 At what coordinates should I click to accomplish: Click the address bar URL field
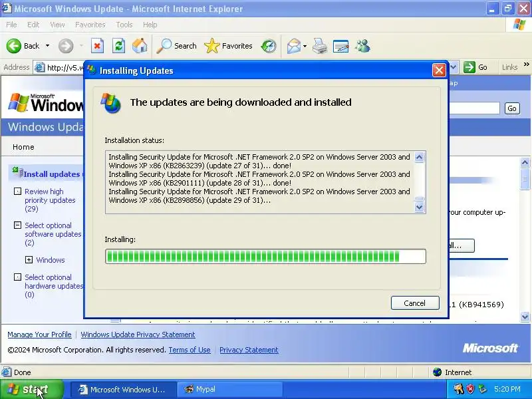pos(59,68)
